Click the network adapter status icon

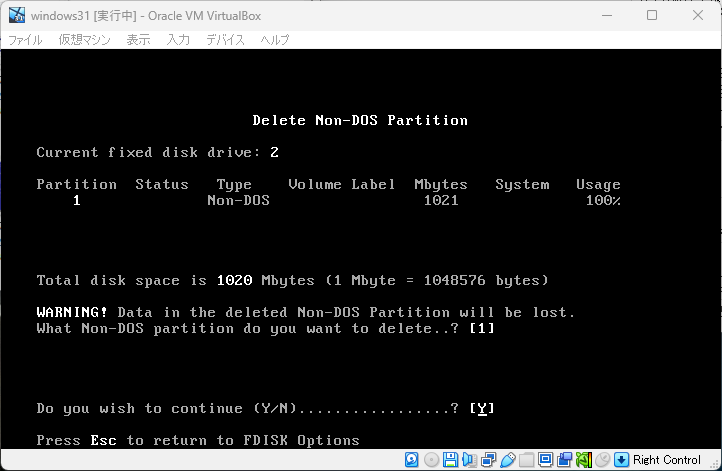(488, 459)
